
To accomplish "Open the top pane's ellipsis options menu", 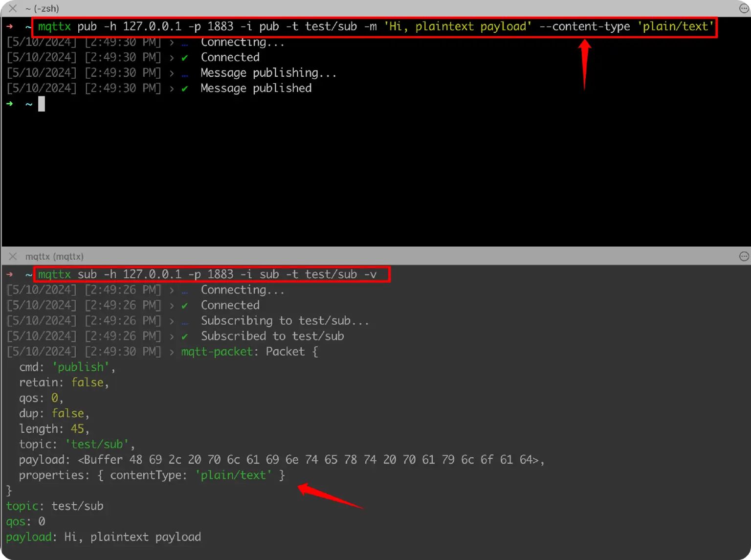I will 744,8.
